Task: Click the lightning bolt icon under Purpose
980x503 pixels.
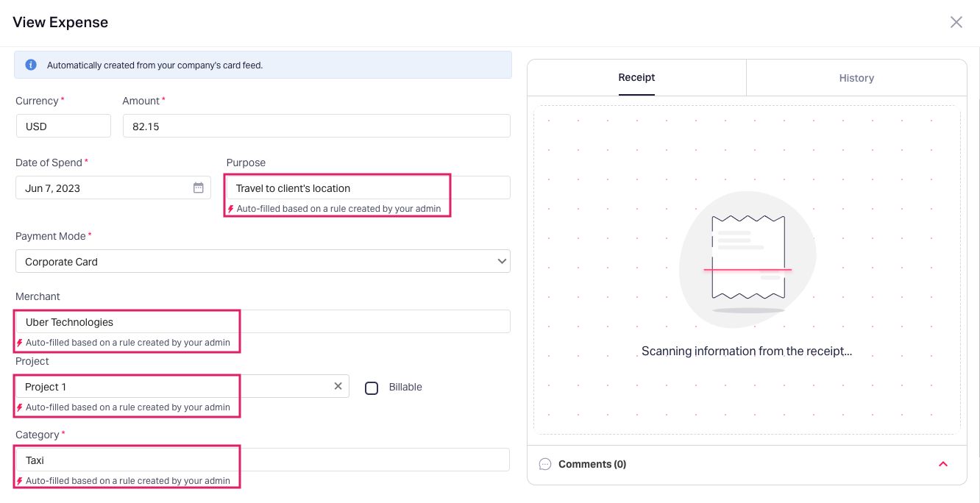Action: pos(231,209)
